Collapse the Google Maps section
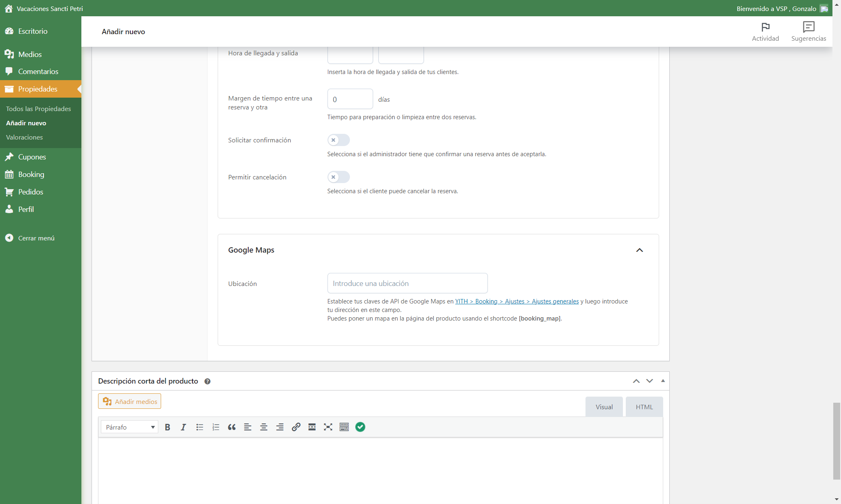This screenshot has height=504, width=841. [640, 250]
